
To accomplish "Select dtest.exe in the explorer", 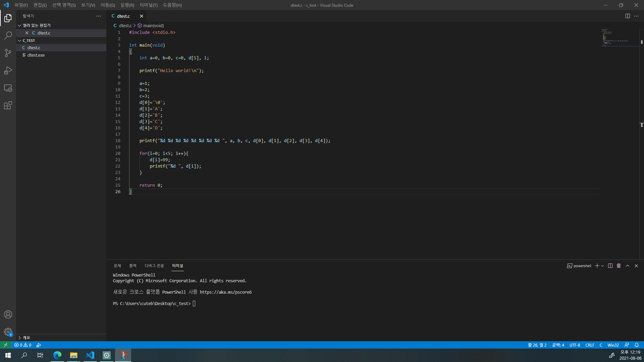I will click(36, 55).
